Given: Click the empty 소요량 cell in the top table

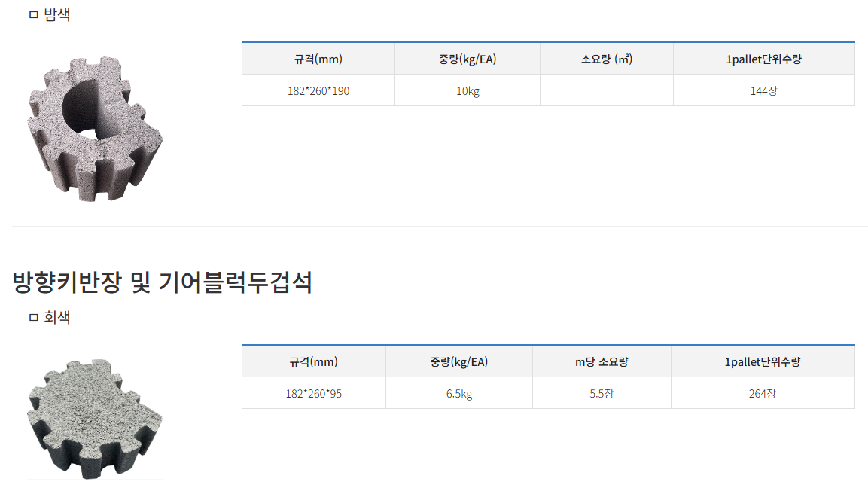Looking at the screenshot, I should click(607, 90).
